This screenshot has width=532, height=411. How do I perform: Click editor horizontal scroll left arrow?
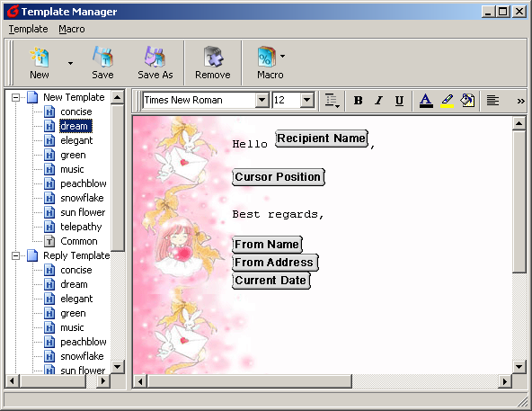tap(140, 381)
